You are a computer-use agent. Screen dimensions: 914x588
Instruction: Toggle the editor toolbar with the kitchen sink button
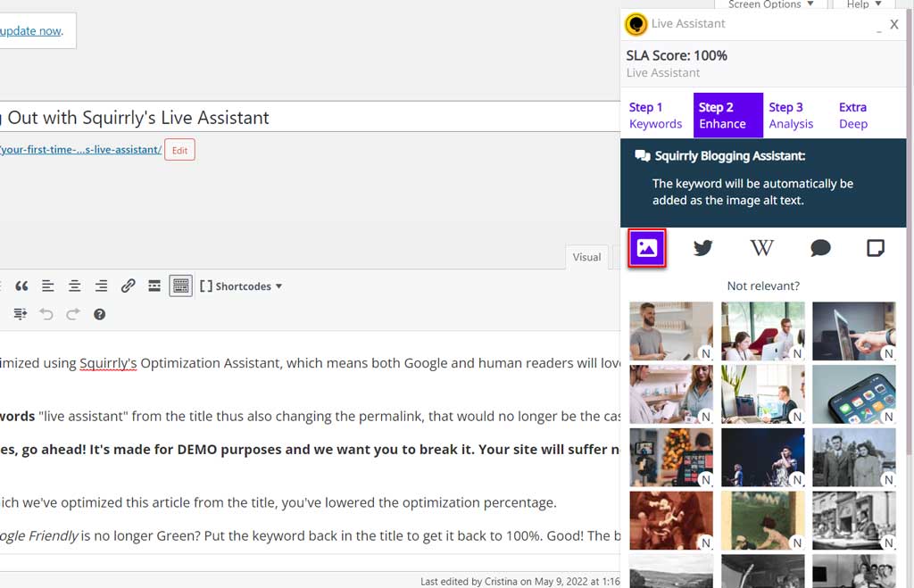click(180, 286)
